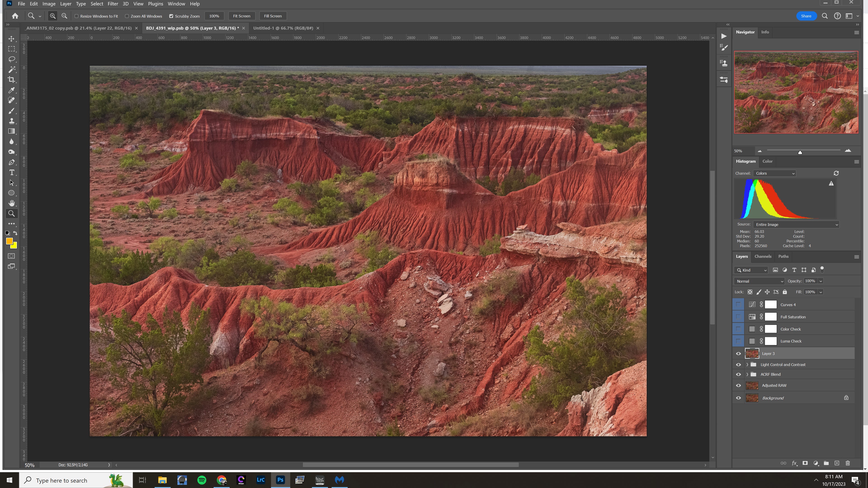
Task: Enable Resize Windows to Fit checkbox
Action: click(76, 16)
